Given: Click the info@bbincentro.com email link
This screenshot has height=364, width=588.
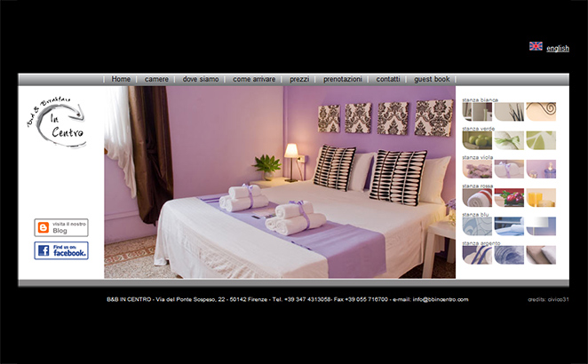Looking at the screenshot, I should 440,300.
